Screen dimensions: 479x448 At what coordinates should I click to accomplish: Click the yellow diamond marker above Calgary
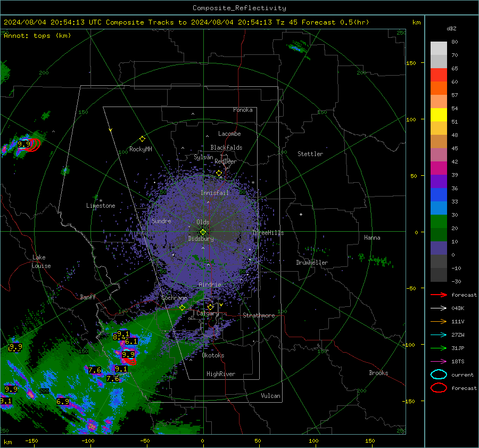tap(210, 307)
